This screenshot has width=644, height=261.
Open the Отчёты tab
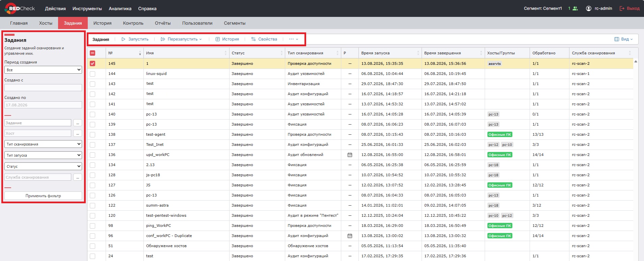tap(163, 23)
